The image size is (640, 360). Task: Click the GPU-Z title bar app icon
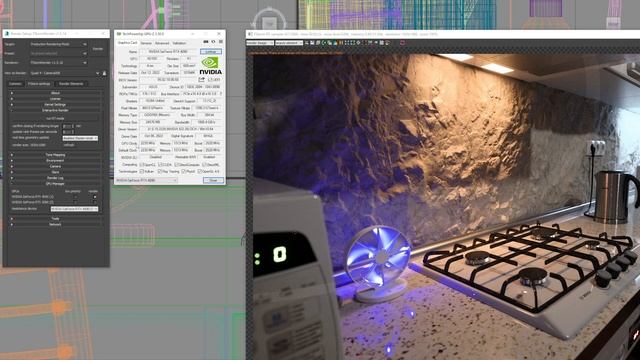119,34
